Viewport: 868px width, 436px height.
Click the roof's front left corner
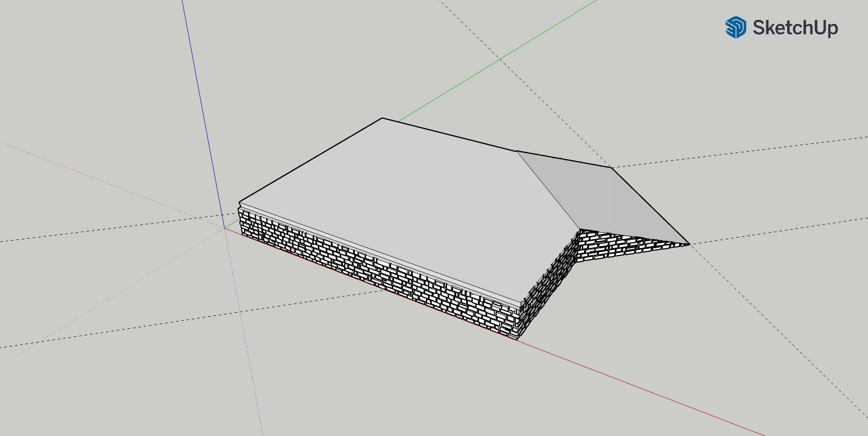coord(240,202)
